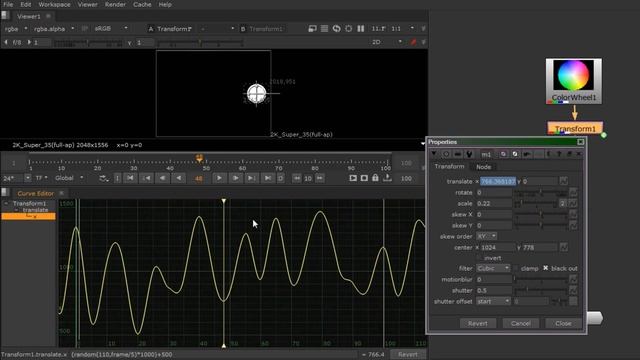The height and width of the screenshot is (360, 640).
Task: Pause the viewer updating
Action: pyautogui.click(x=361, y=29)
